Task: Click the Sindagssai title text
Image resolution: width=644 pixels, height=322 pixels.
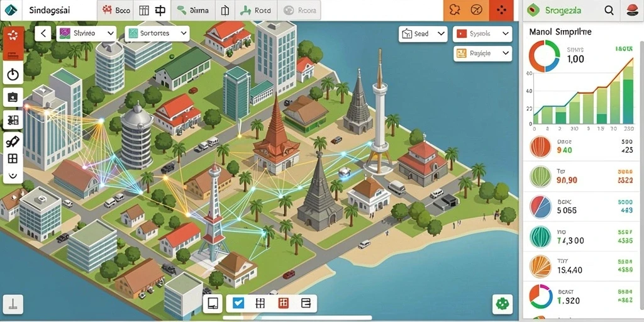Action: [x=49, y=10]
